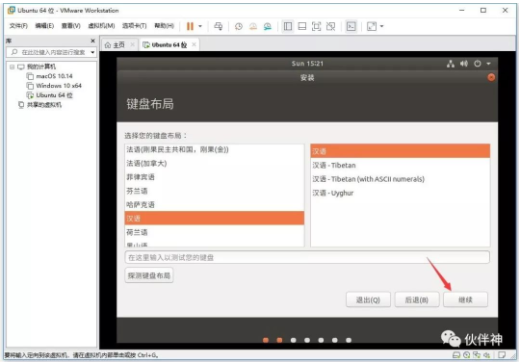Expand the library search dropdown arrow

(93, 52)
